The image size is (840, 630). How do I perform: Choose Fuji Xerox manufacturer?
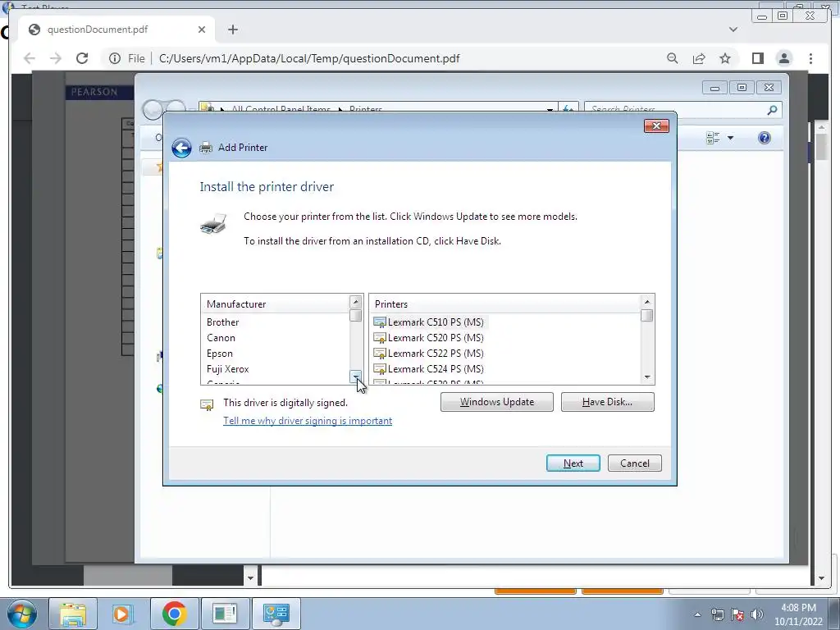[228, 369]
